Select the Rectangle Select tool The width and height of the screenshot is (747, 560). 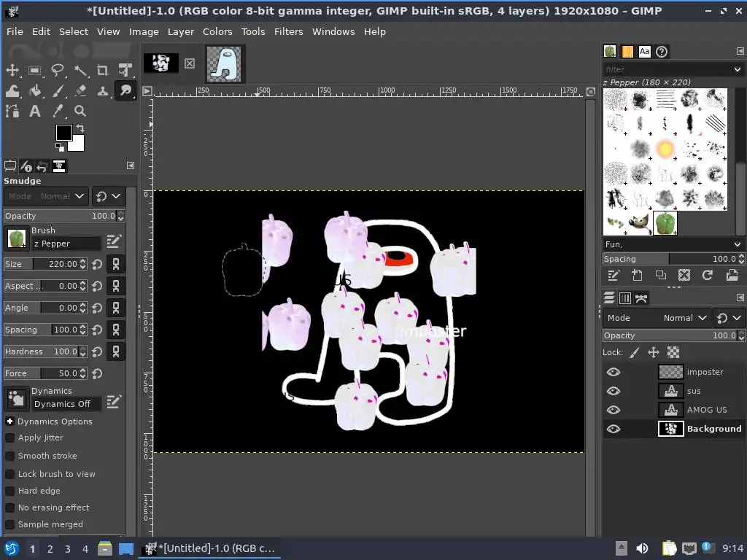35,71
